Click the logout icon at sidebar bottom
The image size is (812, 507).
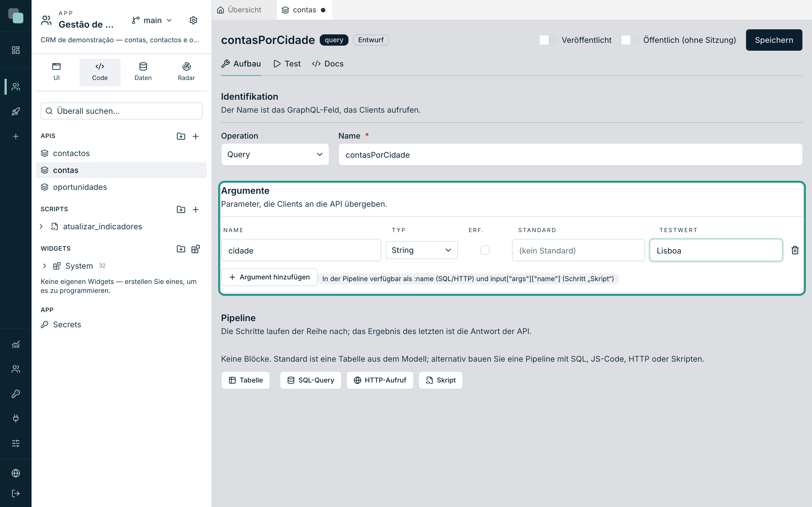pyautogui.click(x=16, y=493)
